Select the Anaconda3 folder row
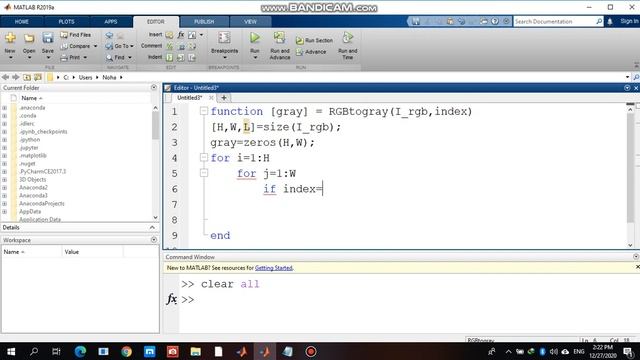 tap(77, 196)
